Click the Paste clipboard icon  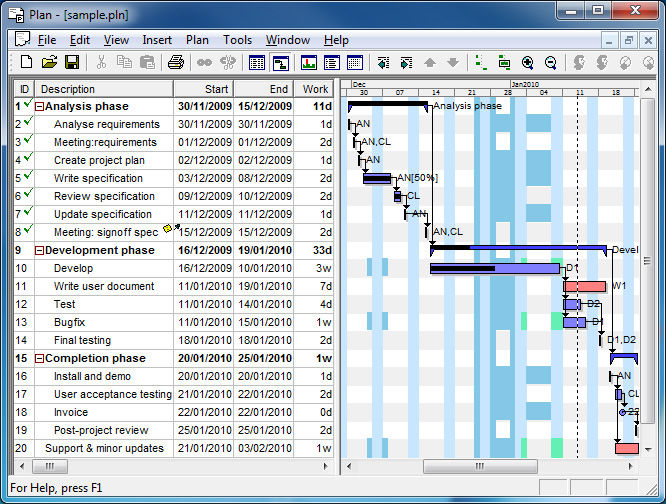[x=147, y=62]
